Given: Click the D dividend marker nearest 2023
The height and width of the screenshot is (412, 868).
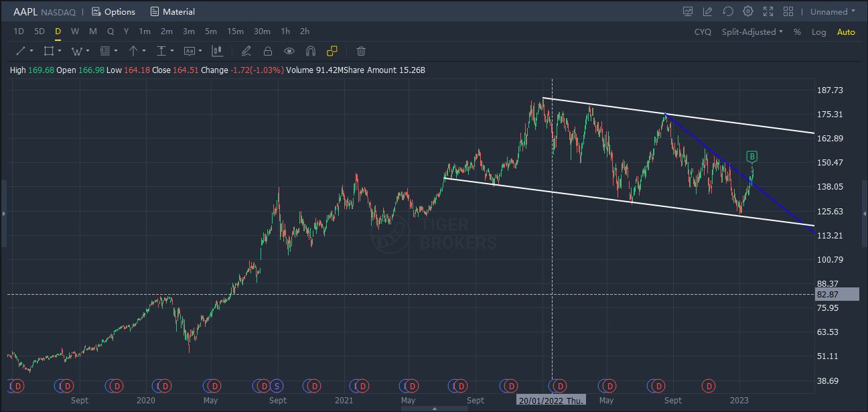Looking at the screenshot, I should click(709, 386).
